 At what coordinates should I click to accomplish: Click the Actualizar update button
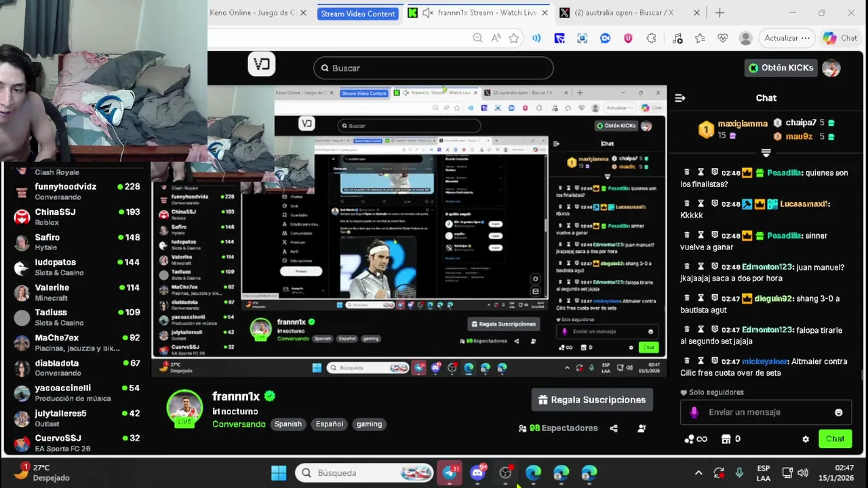787,38
